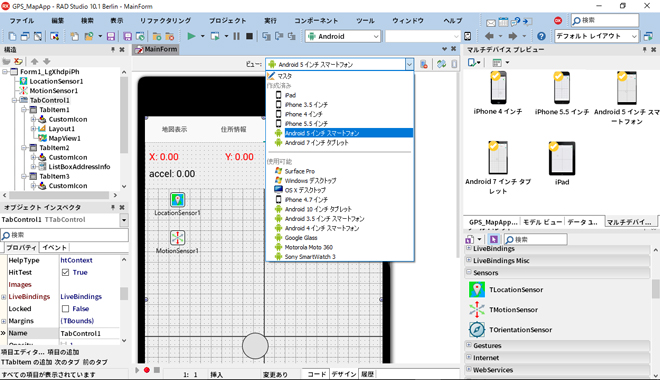Viewport: 660px width, 380px height.
Task: Edit Name property value TabControl1
Action: tap(89, 333)
